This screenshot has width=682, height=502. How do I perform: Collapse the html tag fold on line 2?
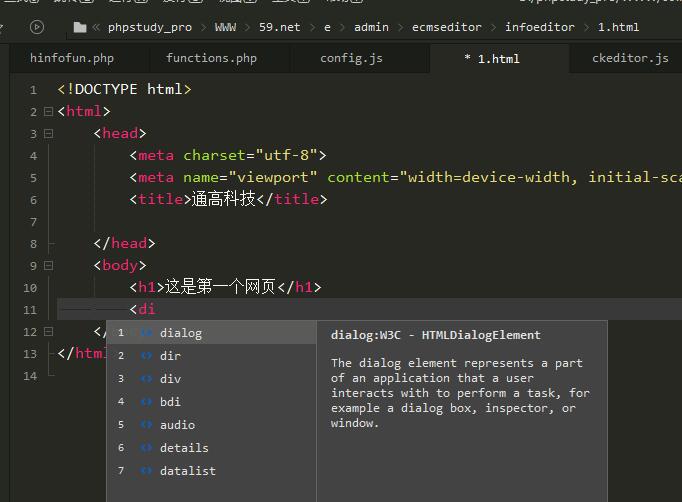47,112
